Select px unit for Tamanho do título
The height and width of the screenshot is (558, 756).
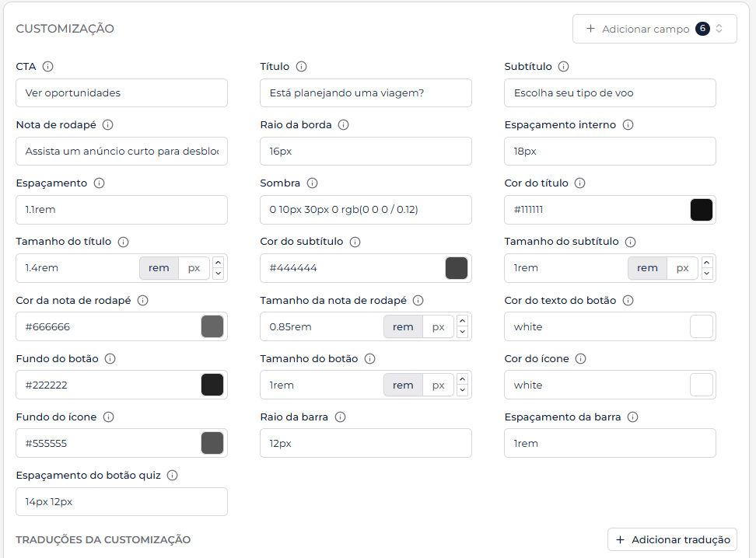click(194, 268)
